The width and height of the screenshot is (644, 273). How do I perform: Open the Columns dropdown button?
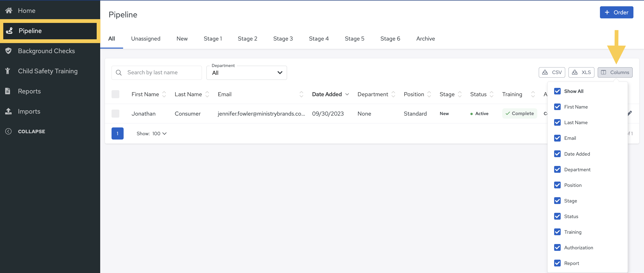tap(615, 72)
